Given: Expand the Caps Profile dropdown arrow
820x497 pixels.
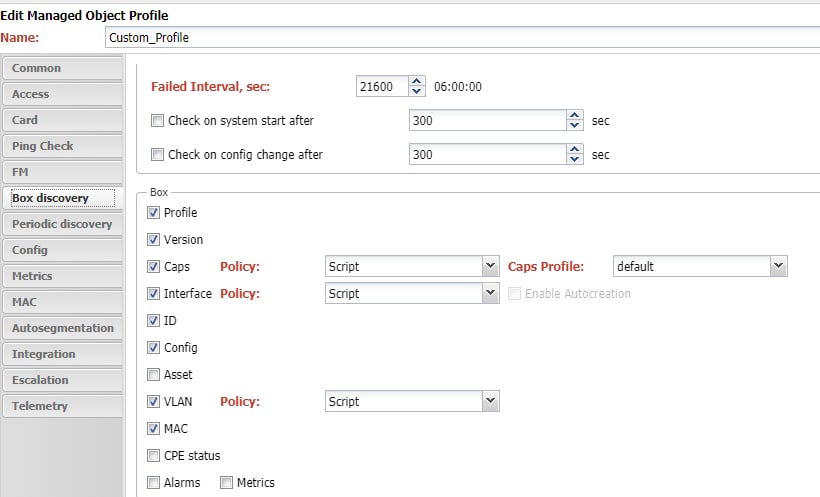Looking at the screenshot, I should pos(779,266).
